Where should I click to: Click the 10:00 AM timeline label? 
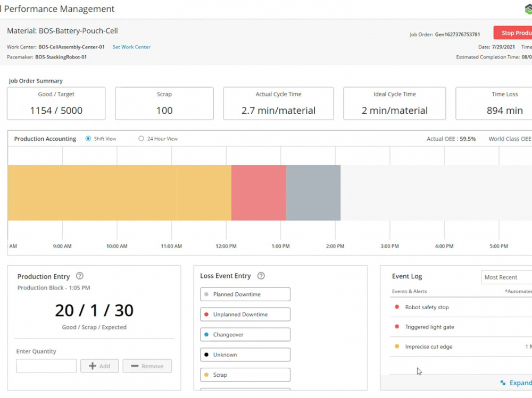click(x=117, y=246)
